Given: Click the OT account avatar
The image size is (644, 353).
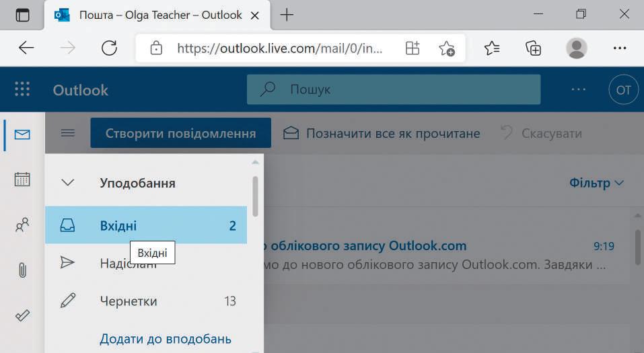Looking at the screenshot, I should point(623,89).
